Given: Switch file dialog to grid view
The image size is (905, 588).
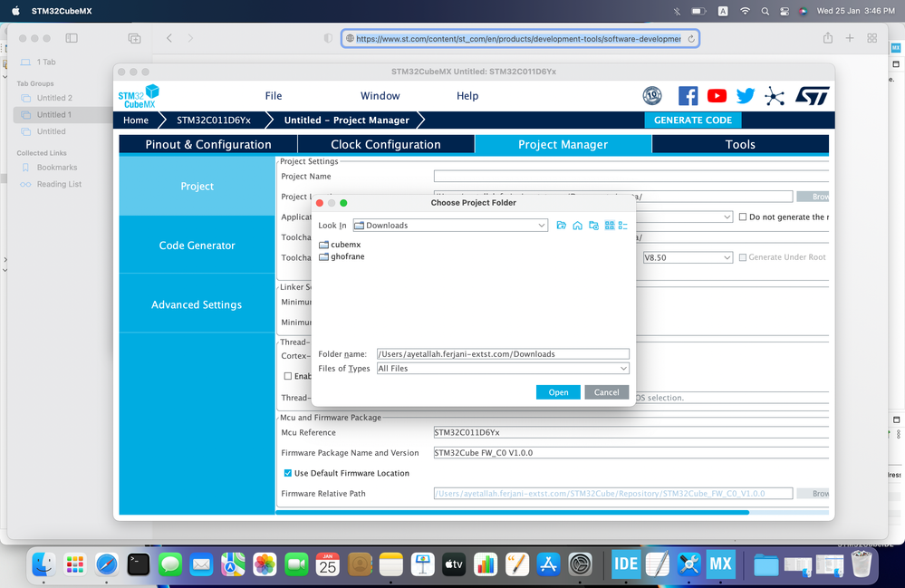Looking at the screenshot, I should (610, 225).
